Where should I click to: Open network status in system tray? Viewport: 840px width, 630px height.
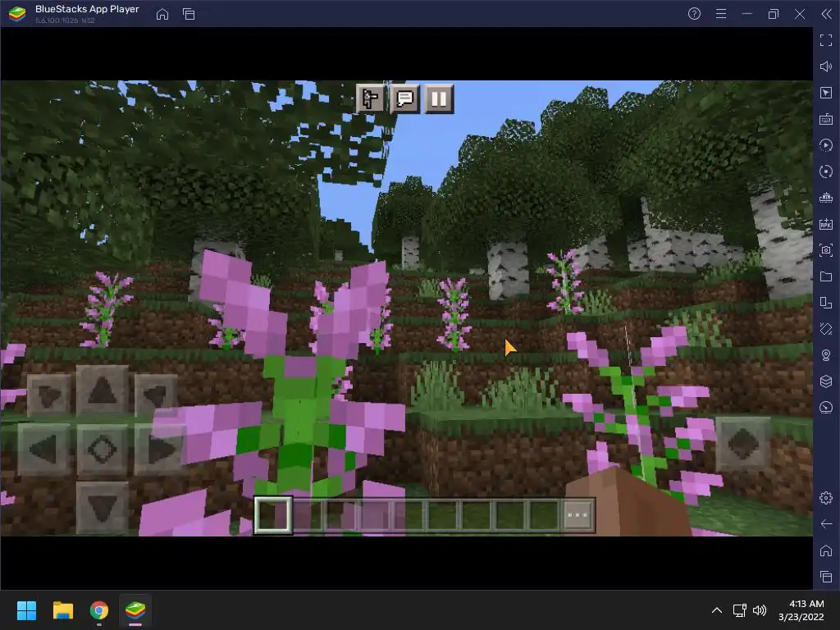coord(740,610)
